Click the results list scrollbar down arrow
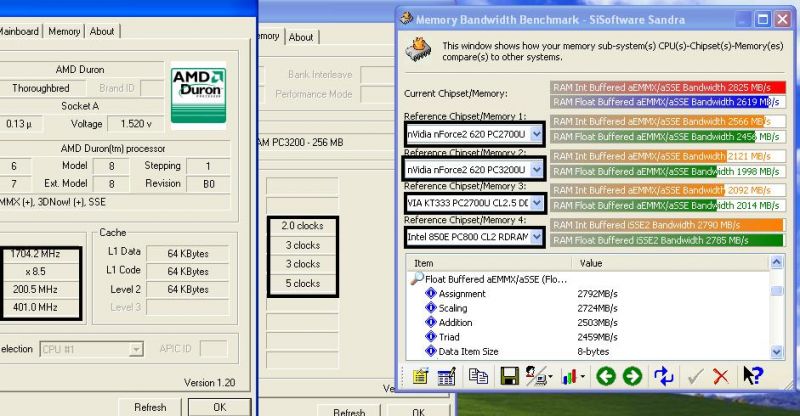Screen dimensions: 800x416 pyautogui.click(x=776, y=352)
